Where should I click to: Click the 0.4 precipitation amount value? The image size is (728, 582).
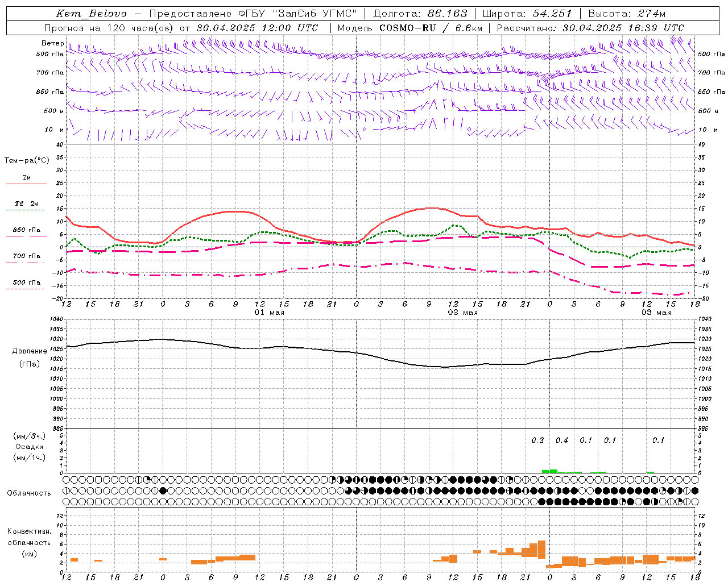tap(562, 440)
